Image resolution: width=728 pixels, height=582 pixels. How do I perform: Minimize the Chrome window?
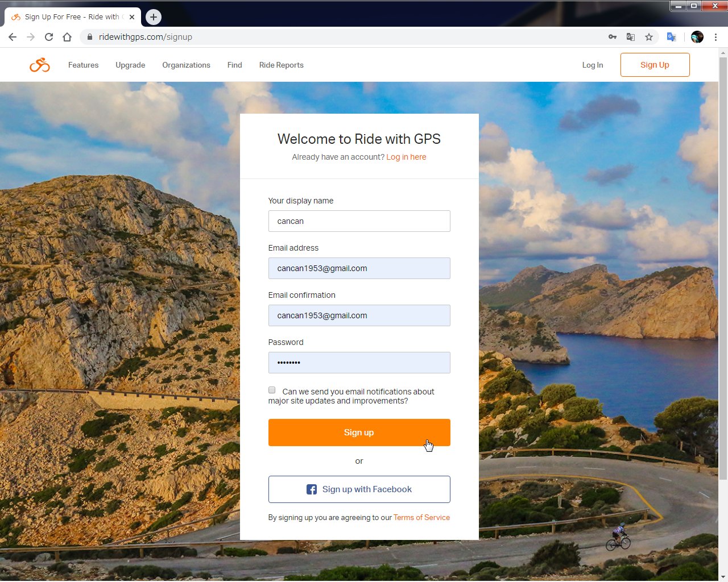[678, 6]
